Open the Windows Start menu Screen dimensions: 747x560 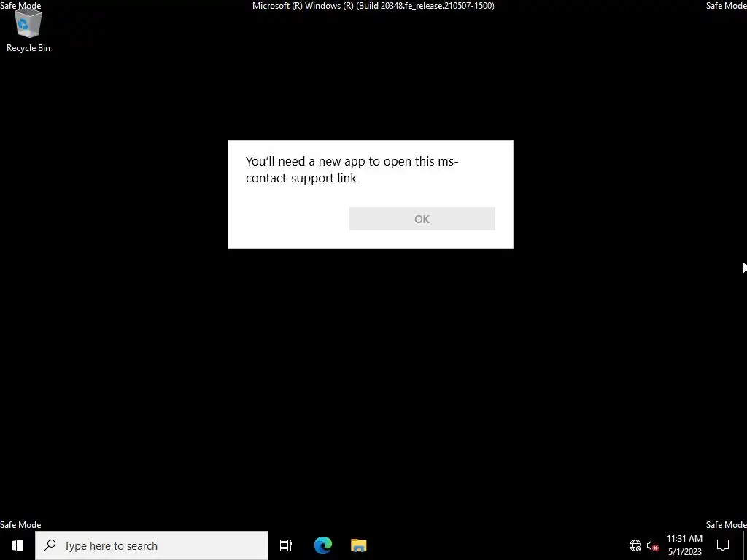coord(18,545)
